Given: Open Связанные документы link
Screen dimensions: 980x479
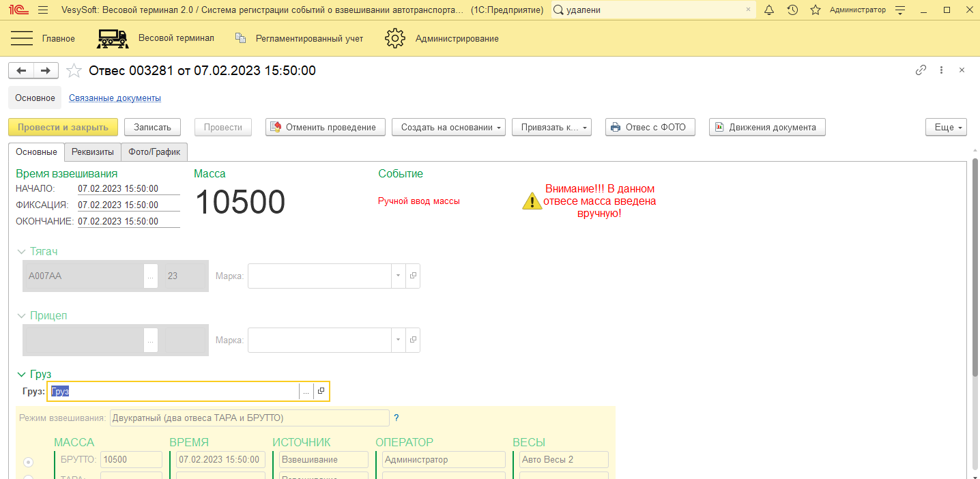Looking at the screenshot, I should (115, 98).
